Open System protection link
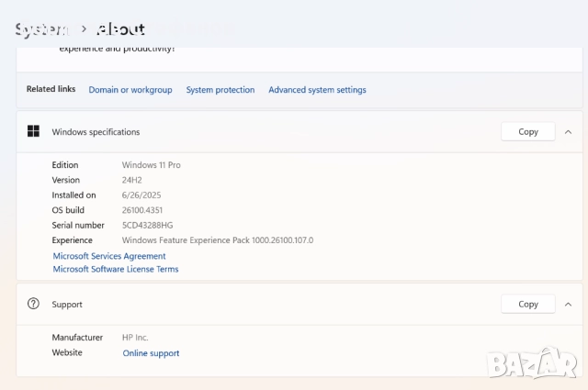The image size is (588, 390). pyautogui.click(x=220, y=90)
